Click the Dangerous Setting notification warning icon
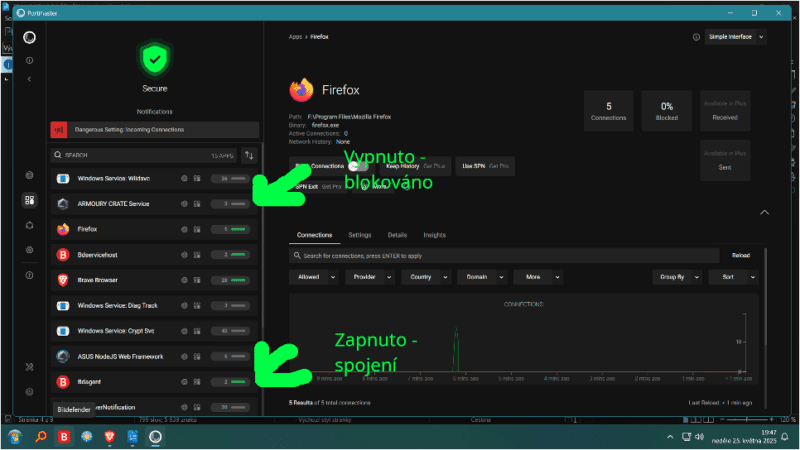 [x=59, y=130]
